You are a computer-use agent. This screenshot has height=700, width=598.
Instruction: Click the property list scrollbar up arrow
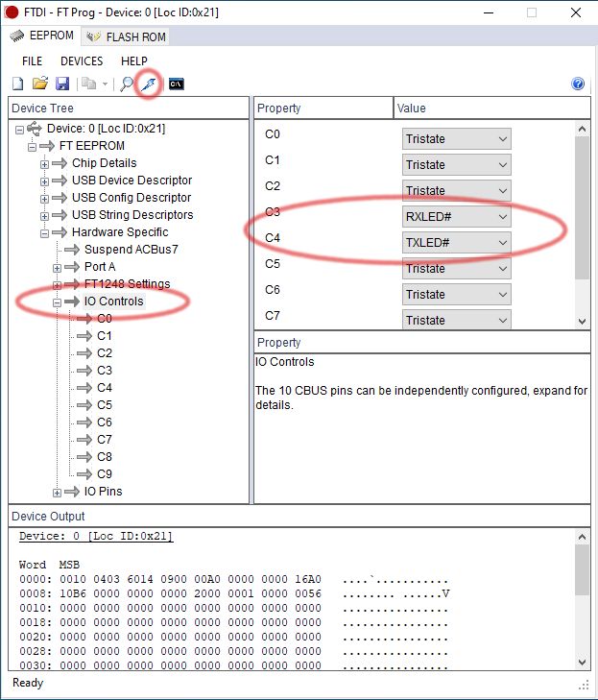[582, 129]
